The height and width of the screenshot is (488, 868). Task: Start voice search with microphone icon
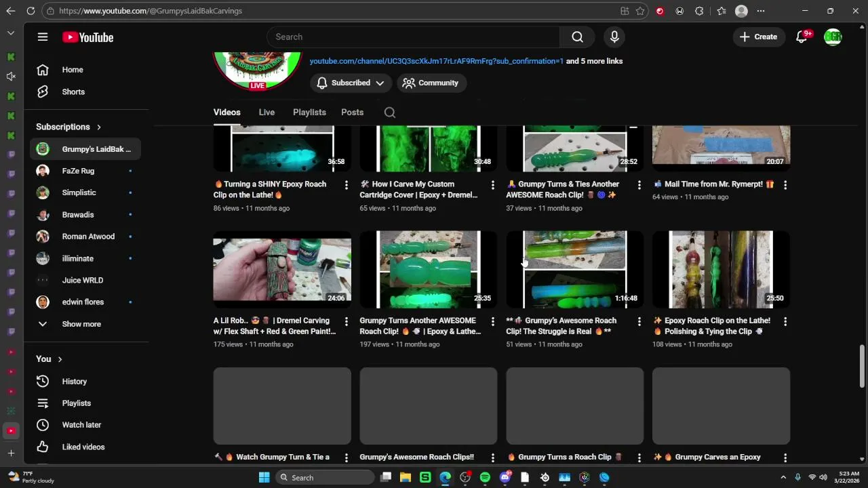click(x=614, y=37)
